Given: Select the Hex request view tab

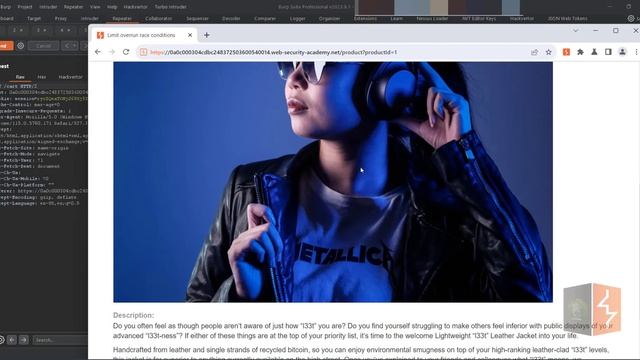Looking at the screenshot, I should click(x=42, y=77).
